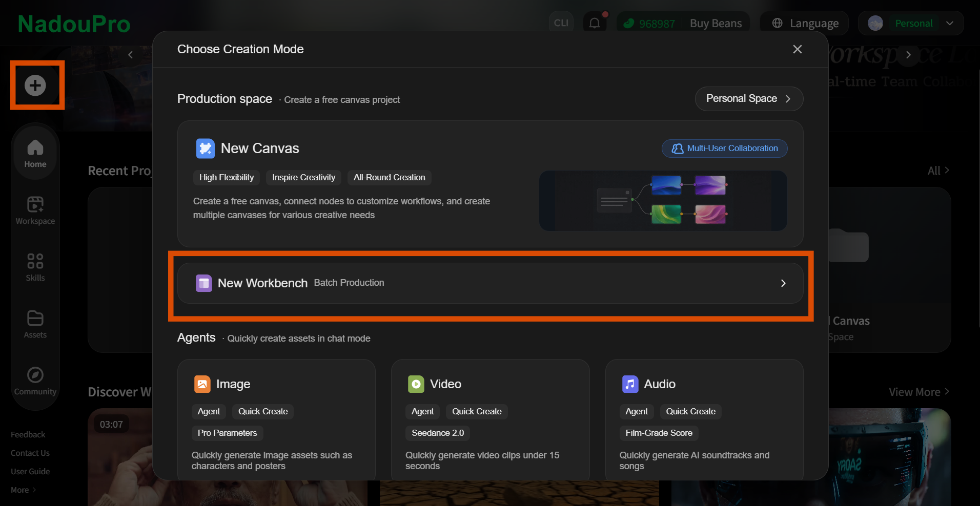980x506 pixels.
Task: Click the Video agent green icon
Action: 416,384
